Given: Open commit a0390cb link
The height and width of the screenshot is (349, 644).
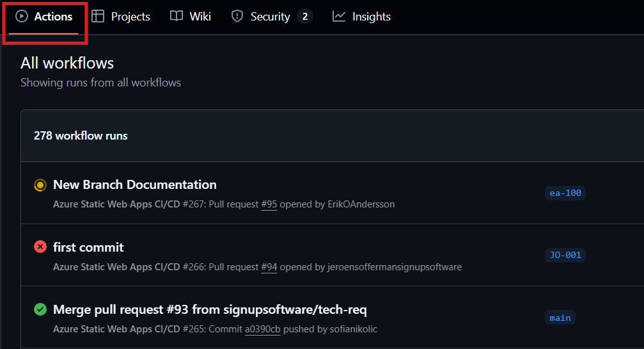Looking at the screenshot, I should [263, 330].
